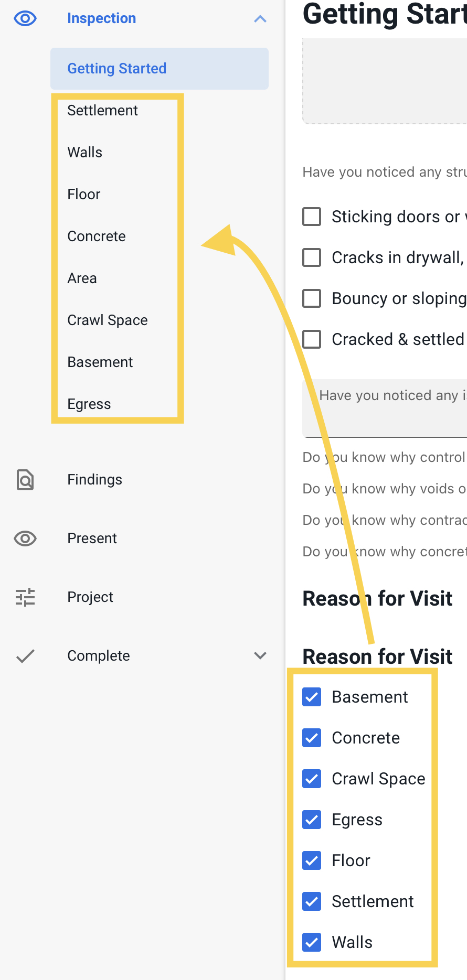Select Concrete in the sidebar list
467x980 pixels.
[x=97, y=236]
